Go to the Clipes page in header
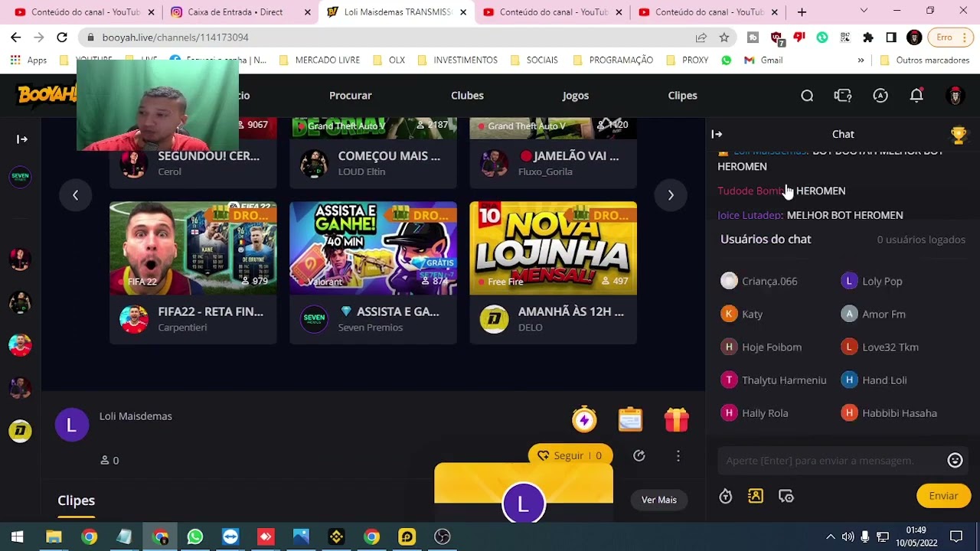 click(x=682, y=96)
